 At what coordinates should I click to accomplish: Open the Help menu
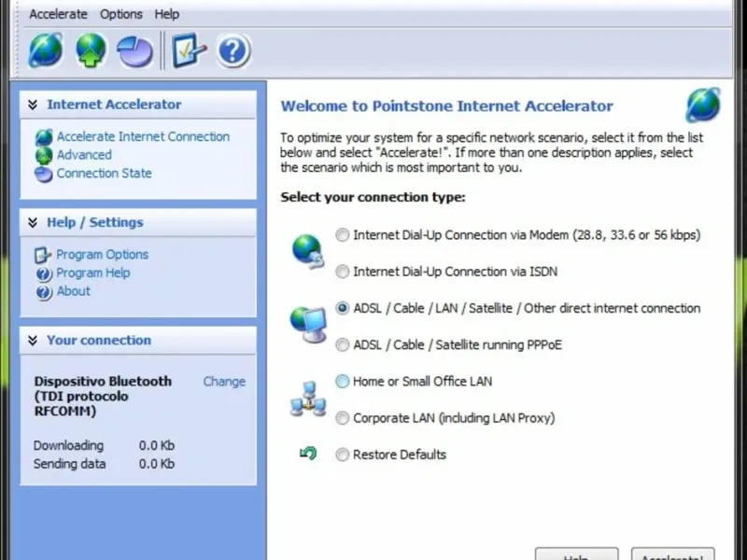[x=167, y=14]
